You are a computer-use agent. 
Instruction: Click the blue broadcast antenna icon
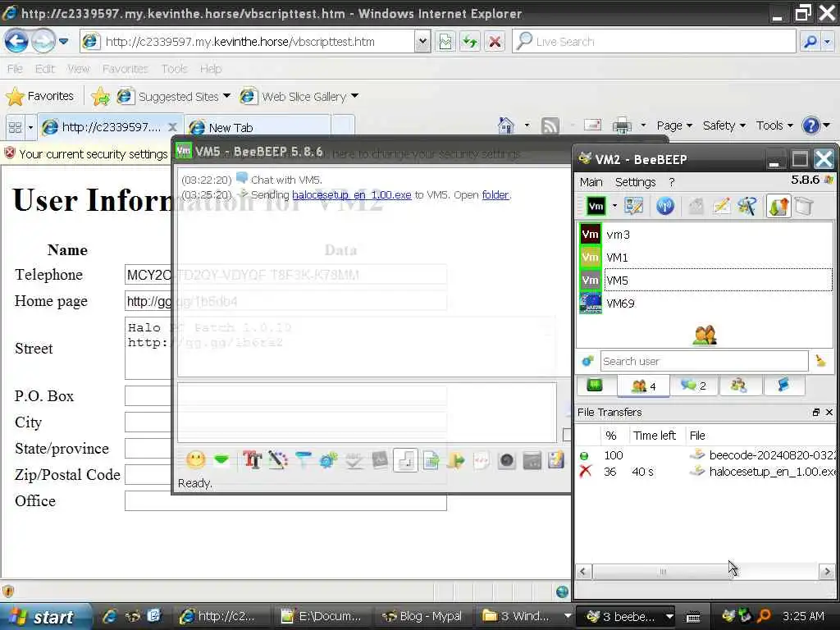[x=665, y=206]
